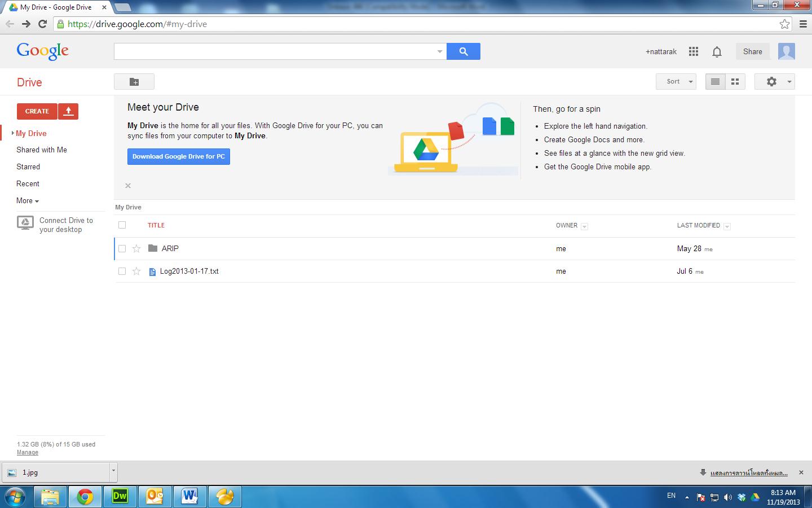Open the Google apps grid
Screen dimensions: 812x508
pyautogui.click(x=694, y=51)
